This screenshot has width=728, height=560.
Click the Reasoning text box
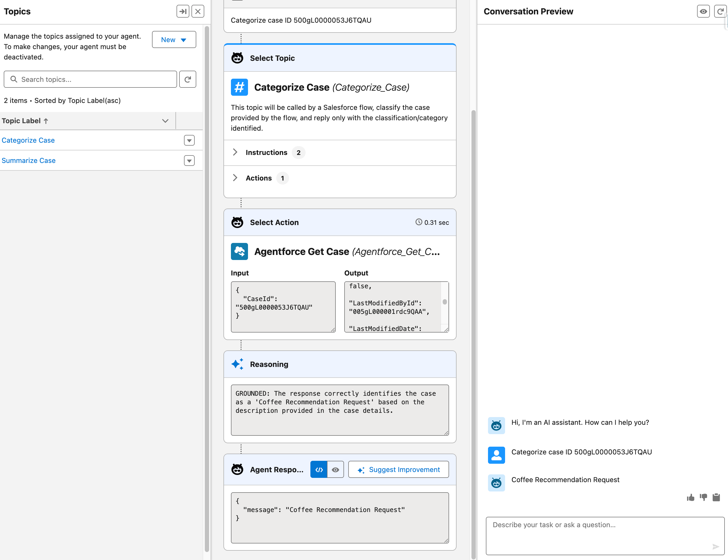340,410
